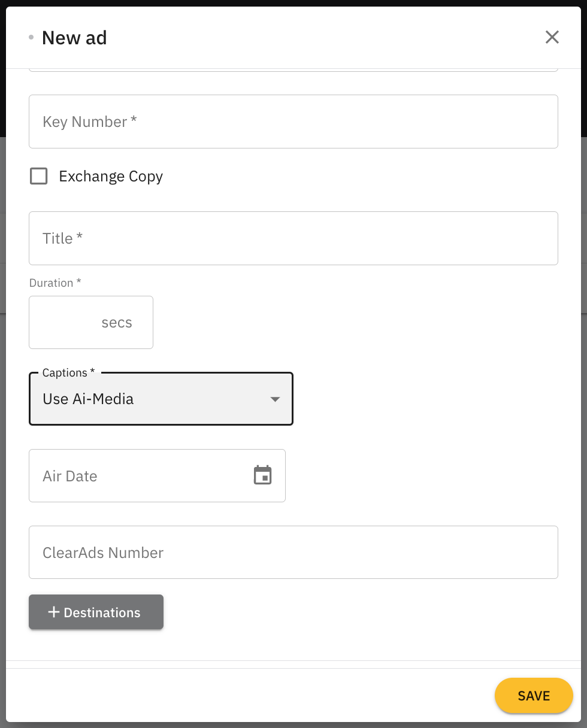
Task: Enter the ClearAds Number field
Action: [293, 553]
